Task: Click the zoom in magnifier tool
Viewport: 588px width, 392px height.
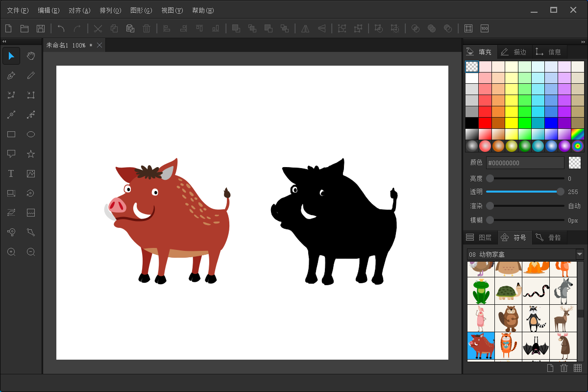Action: pos(11,252)
